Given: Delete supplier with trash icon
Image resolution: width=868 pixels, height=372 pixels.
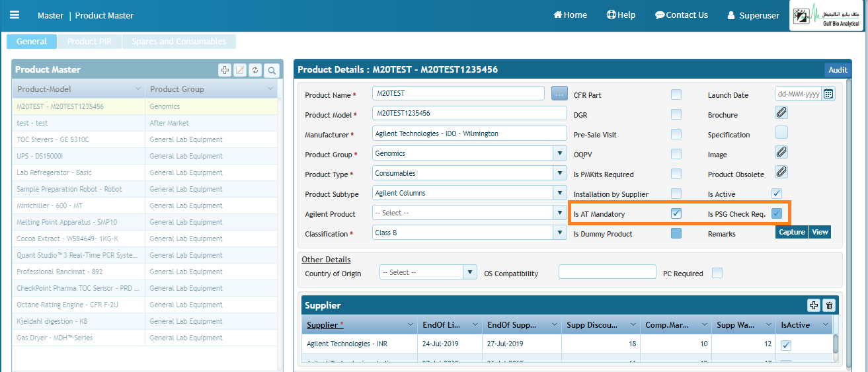Looking at the screenshot, I should pyautogui.click(x=830, y=305).
